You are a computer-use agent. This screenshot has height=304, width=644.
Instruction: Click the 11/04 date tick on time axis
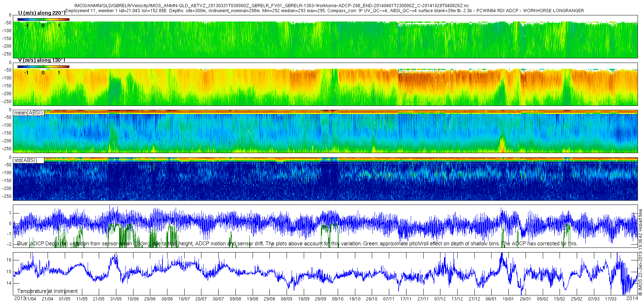coord(30,299)
